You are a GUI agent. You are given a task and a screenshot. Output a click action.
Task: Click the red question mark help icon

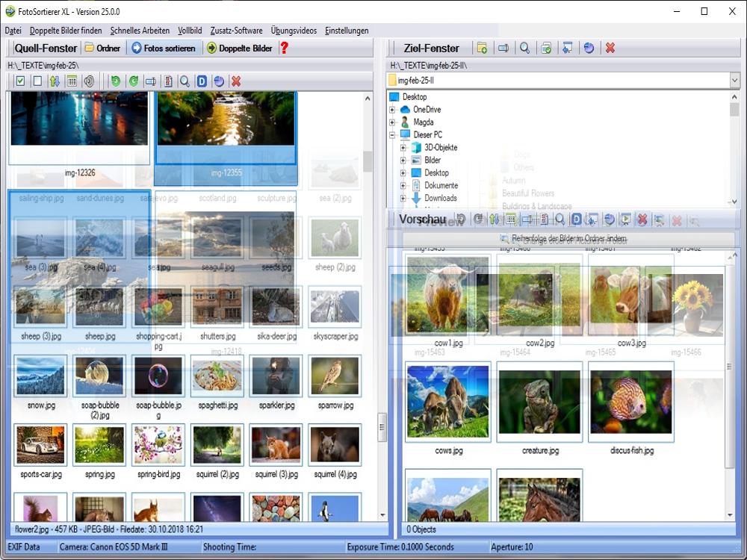tap(284, 49)
